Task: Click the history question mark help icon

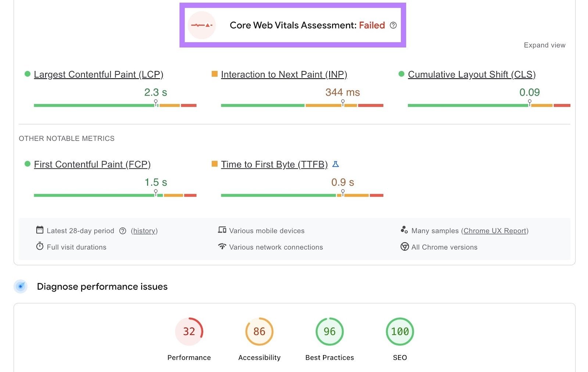Action: [x=123, y=231]
